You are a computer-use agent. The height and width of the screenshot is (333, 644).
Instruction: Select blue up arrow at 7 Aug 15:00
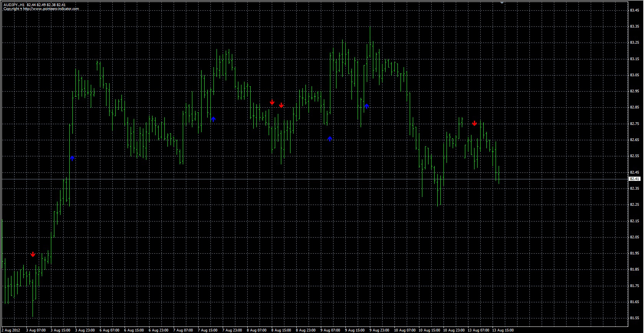214,120
